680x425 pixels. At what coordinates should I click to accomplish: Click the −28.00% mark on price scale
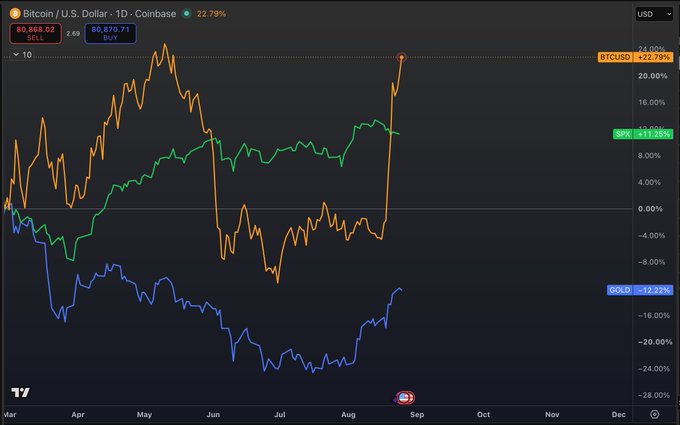tap(654, 395)
